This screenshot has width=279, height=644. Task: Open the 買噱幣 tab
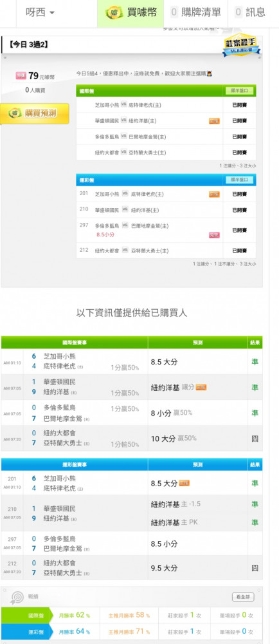(x=130, y=13)
